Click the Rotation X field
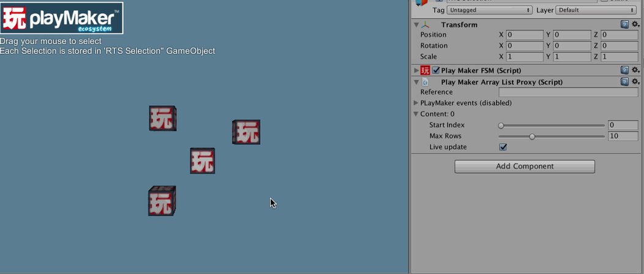This screenshot has height=274, width=644. click(x=525, y=46)
